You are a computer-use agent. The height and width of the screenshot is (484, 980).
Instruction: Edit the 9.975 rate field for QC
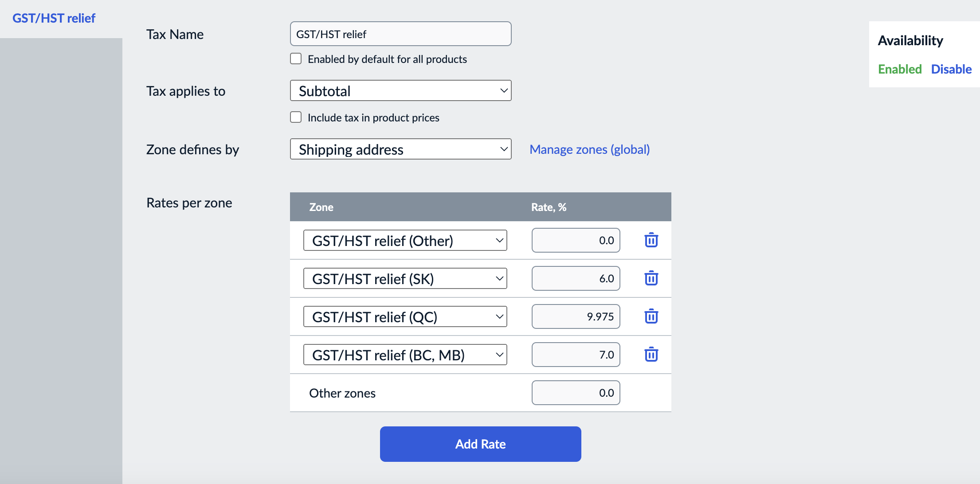(576, 316)
